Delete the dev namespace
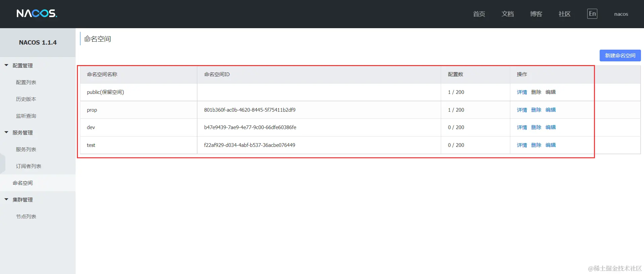 click(536, 127)
